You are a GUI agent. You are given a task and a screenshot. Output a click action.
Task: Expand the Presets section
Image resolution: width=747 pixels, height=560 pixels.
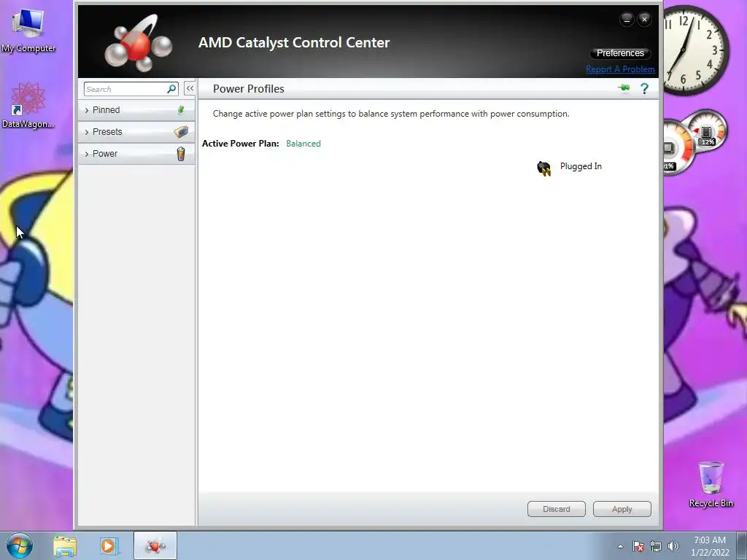click(136, 132)
